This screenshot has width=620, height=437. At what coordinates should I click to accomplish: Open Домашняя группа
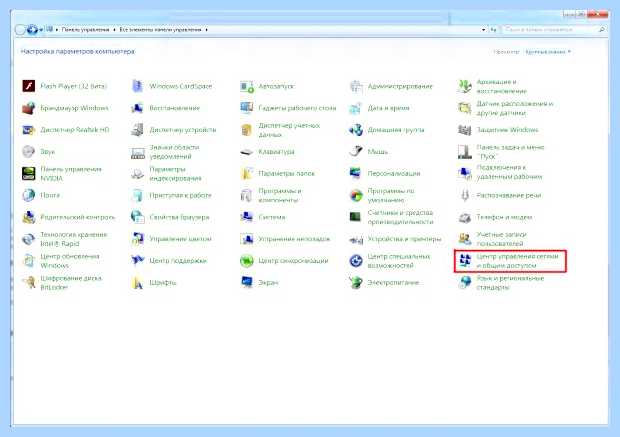tap(387, 130)
